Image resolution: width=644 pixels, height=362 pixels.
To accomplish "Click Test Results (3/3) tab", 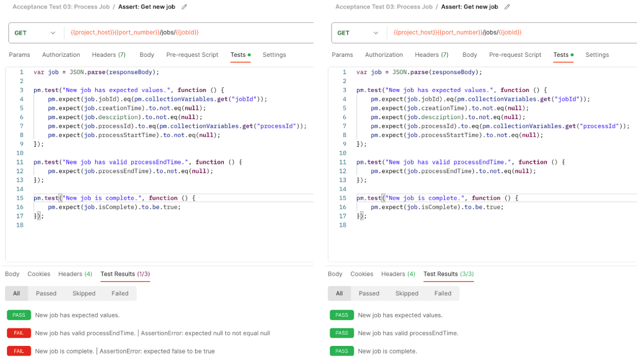I will [449, 274].
